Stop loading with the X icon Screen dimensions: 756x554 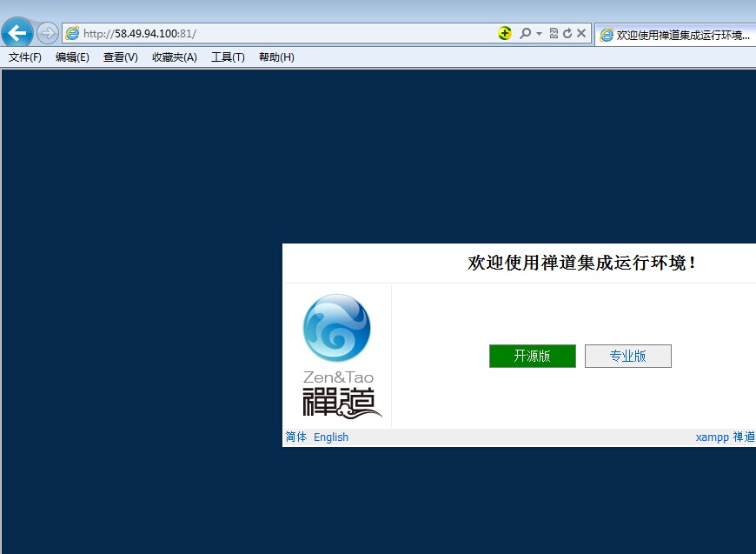(x=581, y=33)
